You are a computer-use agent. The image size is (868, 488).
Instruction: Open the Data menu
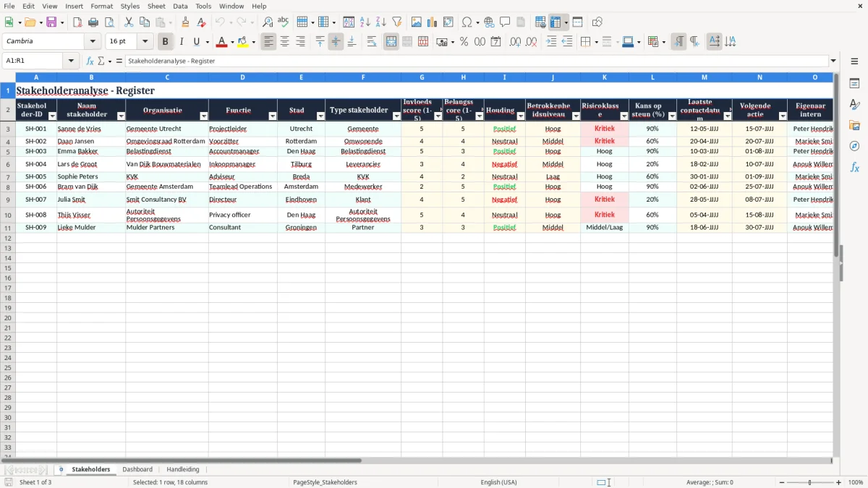[180, 6]
